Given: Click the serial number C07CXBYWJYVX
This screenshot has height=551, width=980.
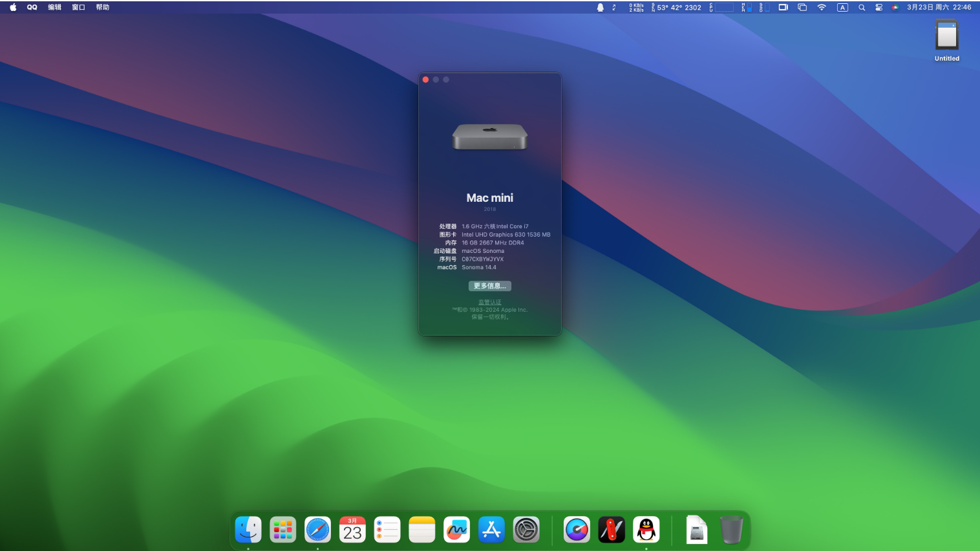Looking at the screenshot, I should pos(482,259).
